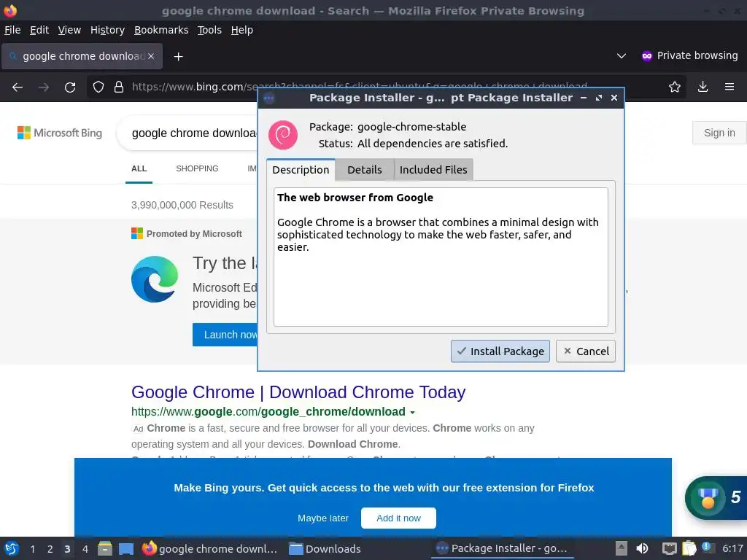Adjust volume via speaker tray icon
Screen dimensions: 747x560
click(x=642, y=548)
